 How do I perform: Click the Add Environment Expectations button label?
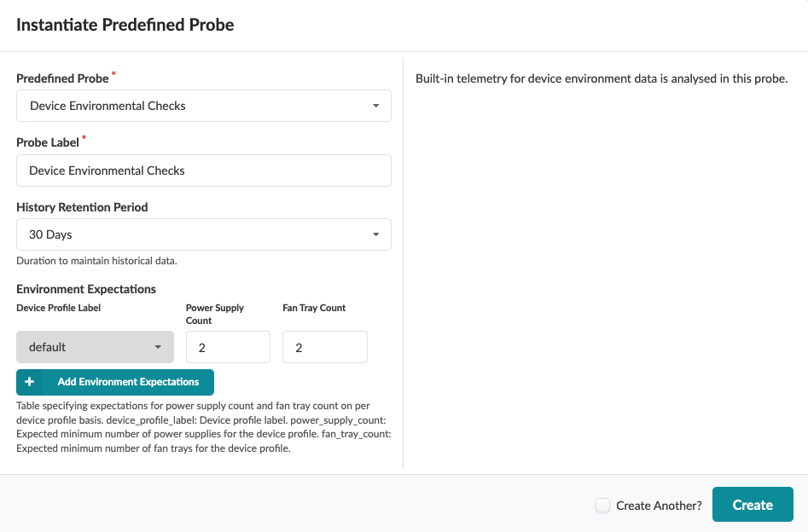(128, 382)
